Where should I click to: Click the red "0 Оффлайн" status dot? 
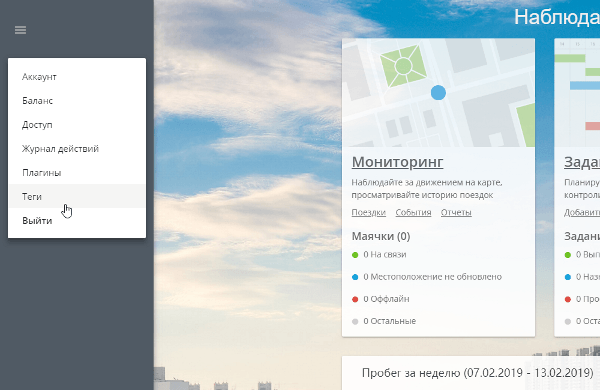point(355,299)
